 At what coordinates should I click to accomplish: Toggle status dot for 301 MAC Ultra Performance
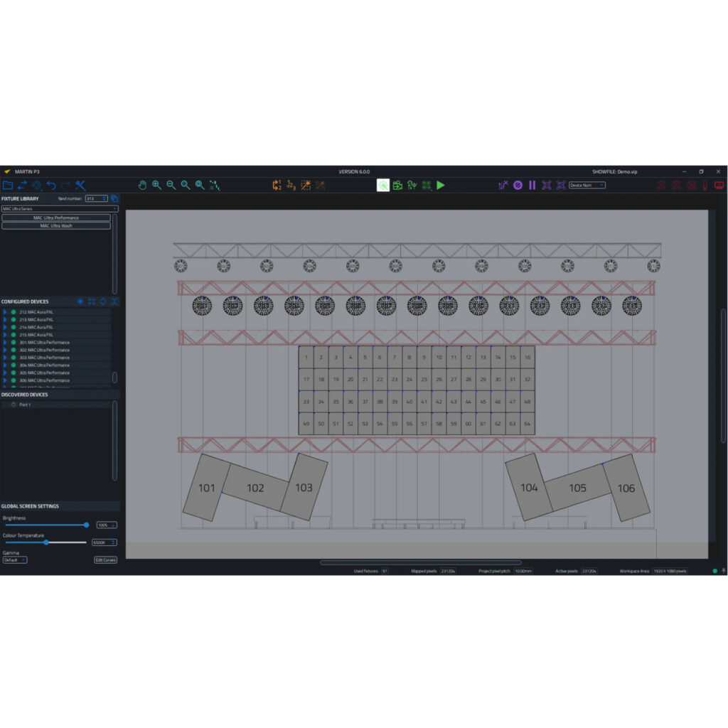coord(14,343)
